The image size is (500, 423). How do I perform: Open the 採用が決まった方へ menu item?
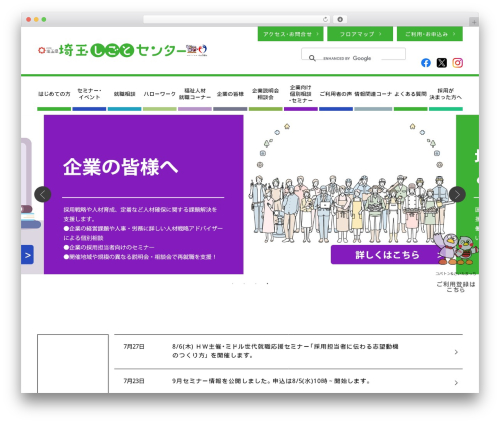click(446, 94)
